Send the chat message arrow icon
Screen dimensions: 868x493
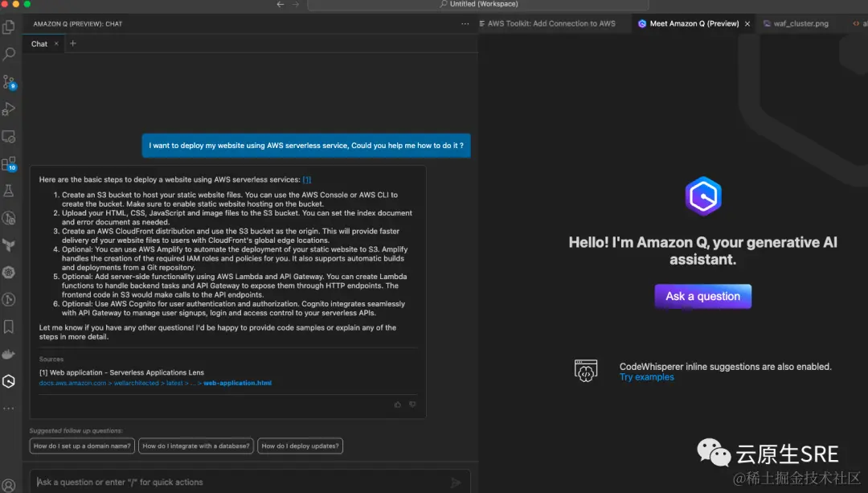pyautogui.click(x=456, y=483)
